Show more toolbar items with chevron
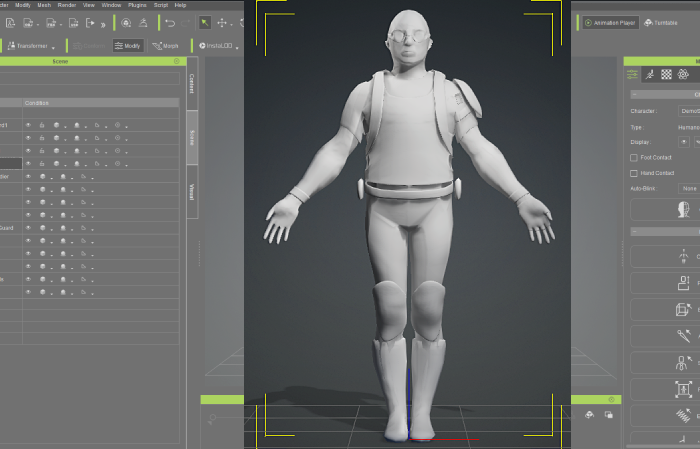This screenshot has height=449, width=700. 103,24
